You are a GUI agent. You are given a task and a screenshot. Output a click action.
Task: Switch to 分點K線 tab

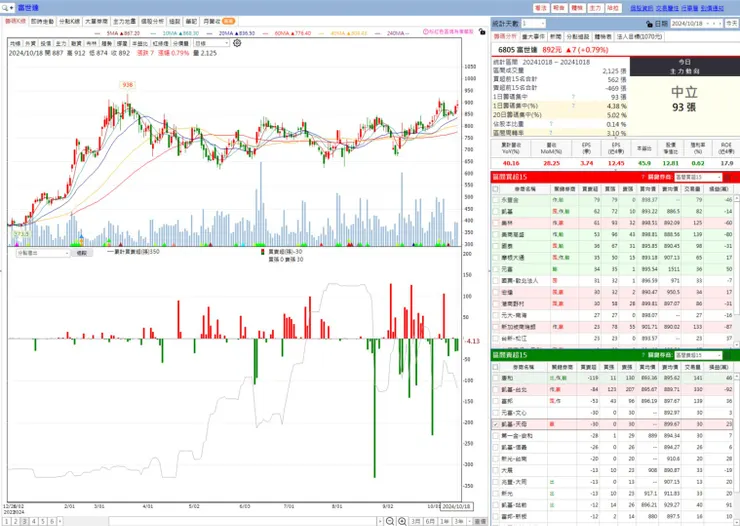69,22
